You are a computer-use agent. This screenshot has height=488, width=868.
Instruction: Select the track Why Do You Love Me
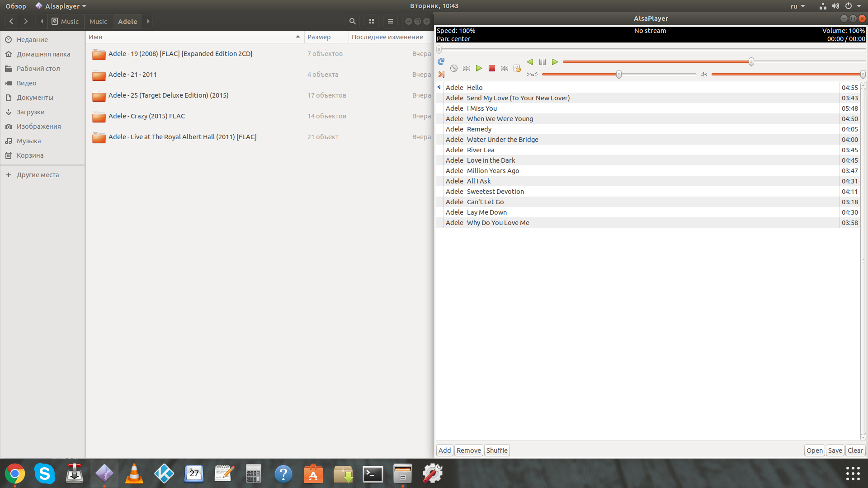point(647,223)
